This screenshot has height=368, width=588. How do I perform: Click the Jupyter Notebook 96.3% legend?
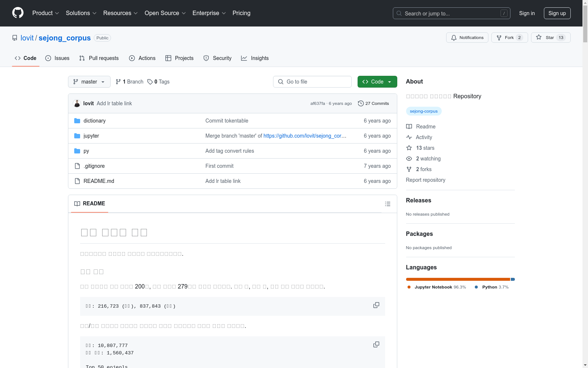[437, 287]
